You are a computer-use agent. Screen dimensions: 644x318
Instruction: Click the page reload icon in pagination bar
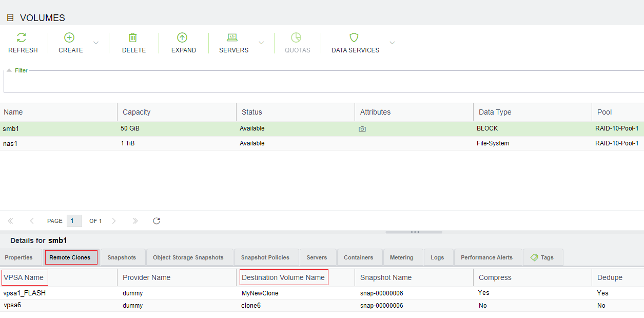tap(157, 221)
